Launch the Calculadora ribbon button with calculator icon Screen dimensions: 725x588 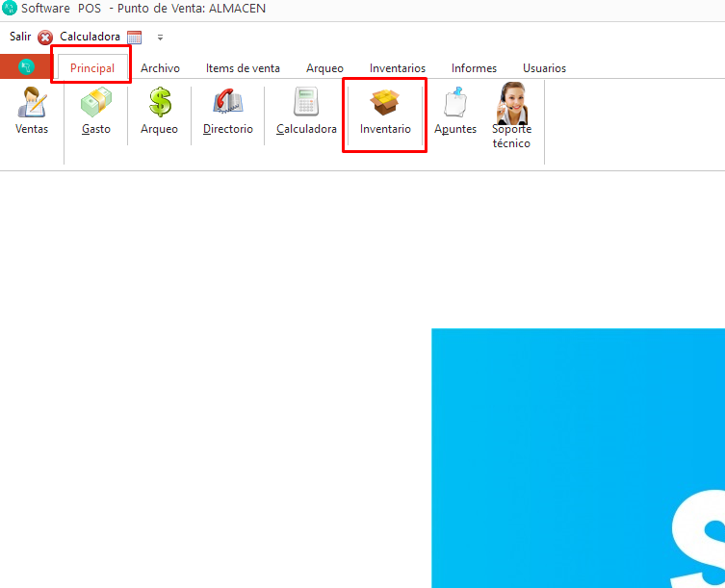coord(306,111)
